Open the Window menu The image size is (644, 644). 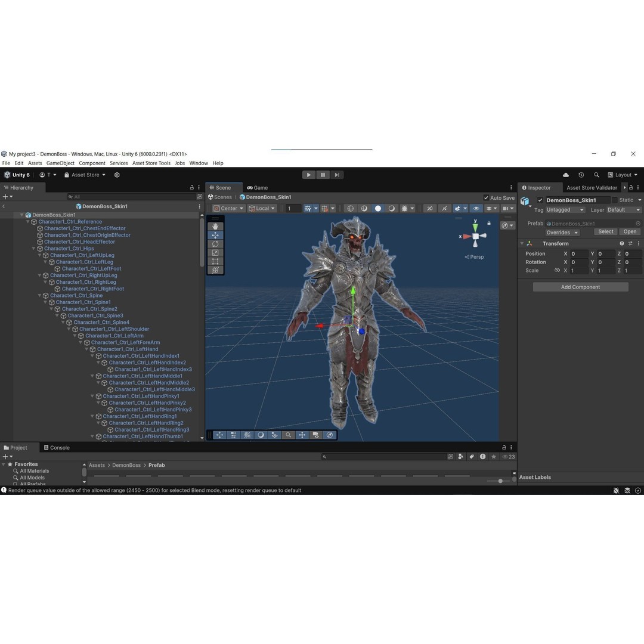click(199, 163)
